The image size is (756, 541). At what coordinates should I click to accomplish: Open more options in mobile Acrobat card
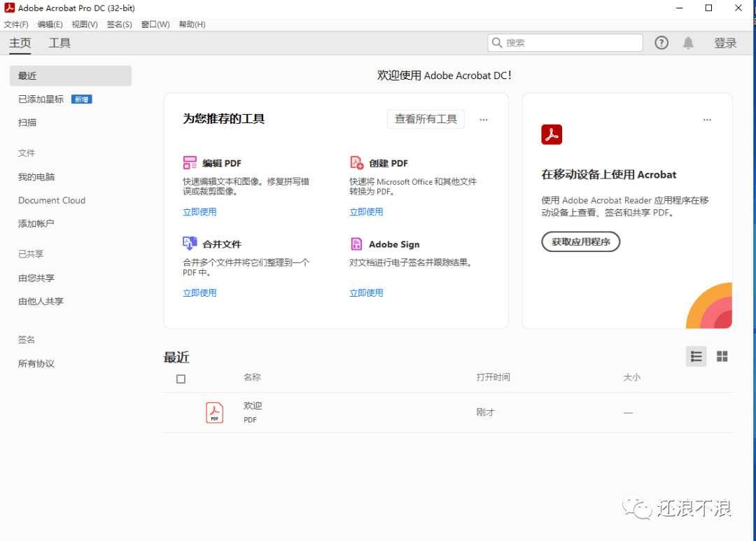(707, 120)
